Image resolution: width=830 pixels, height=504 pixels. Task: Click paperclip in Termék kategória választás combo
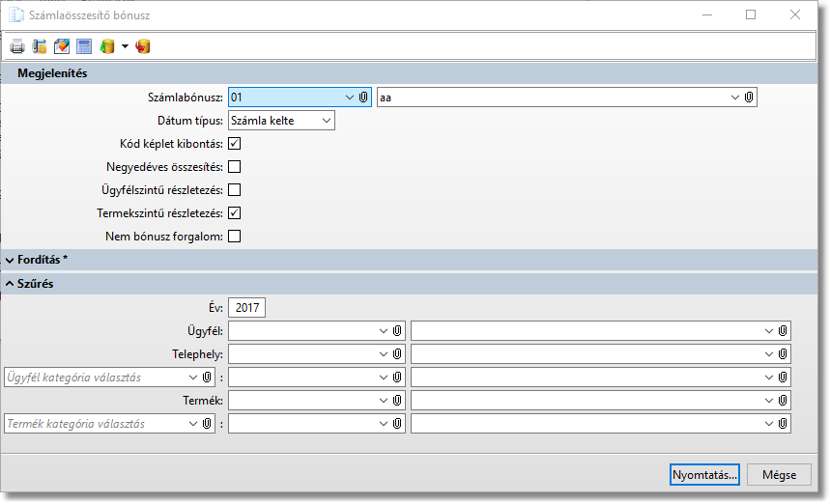click(207, 424)
